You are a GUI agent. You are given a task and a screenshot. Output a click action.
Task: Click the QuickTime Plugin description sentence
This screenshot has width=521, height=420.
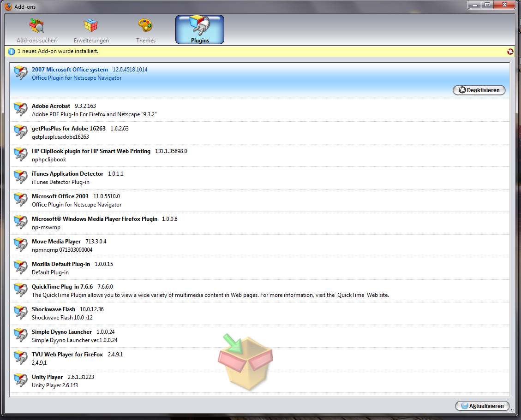click(210, 295)
